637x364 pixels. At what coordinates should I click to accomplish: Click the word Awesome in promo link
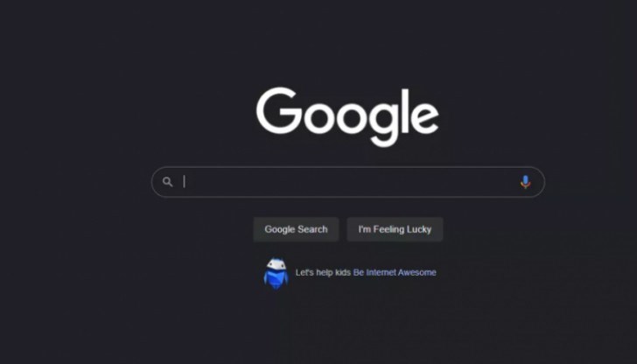pos(416,273)
